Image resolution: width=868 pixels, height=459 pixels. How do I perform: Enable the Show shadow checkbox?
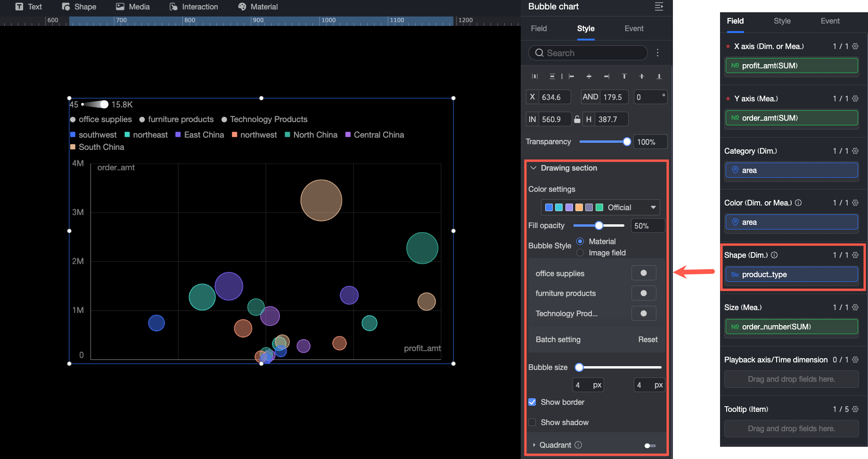pyautogui.click(x=532, y=422)
